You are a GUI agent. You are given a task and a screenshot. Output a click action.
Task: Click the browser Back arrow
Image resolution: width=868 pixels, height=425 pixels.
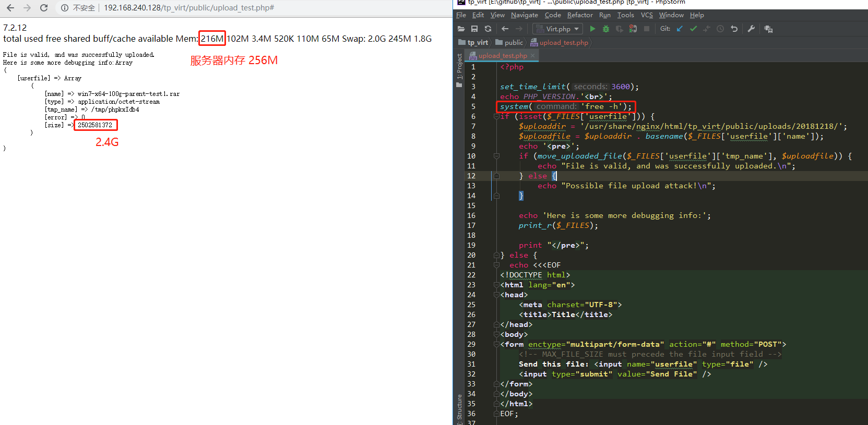point(10,8)
